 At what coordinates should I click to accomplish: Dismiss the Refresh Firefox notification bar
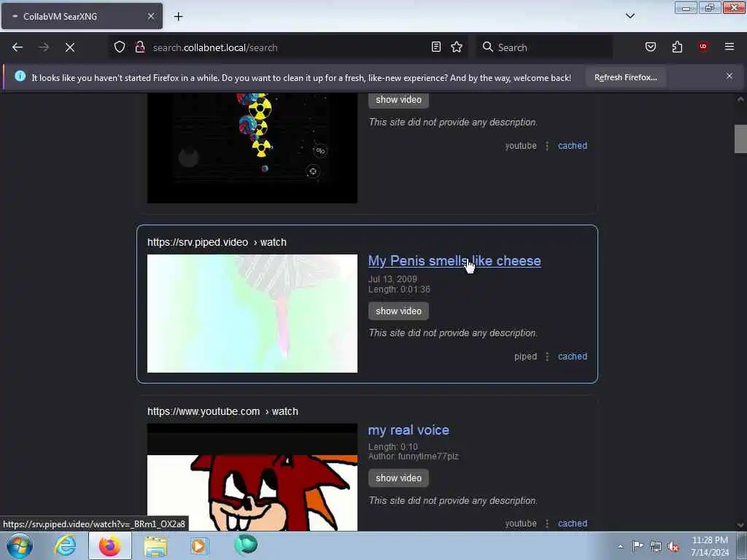point(729,76)
